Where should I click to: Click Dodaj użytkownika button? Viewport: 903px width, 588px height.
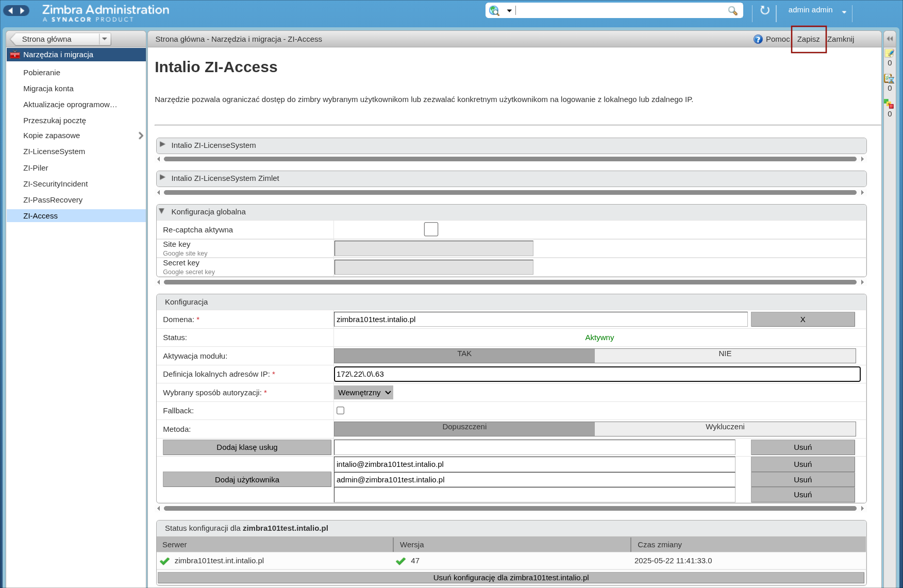247,480
